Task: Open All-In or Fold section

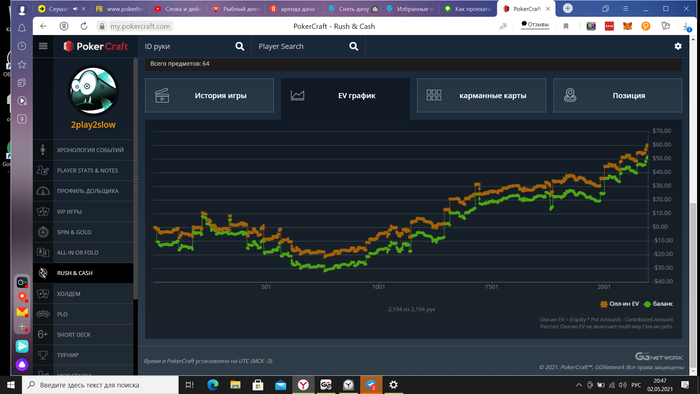Action: coord(83,253)
